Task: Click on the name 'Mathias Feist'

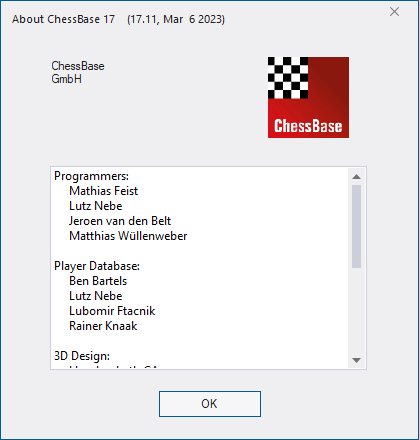Action: pyautogui.click(x=103, y=191)
